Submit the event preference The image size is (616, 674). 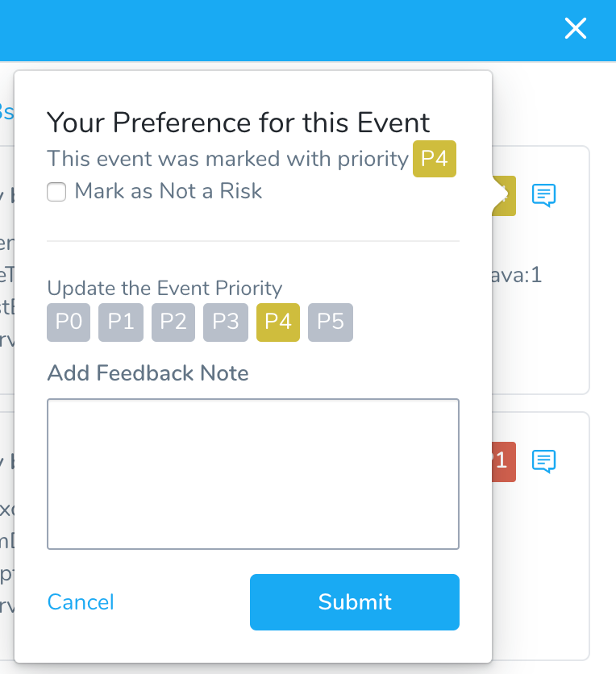(x=355, y=601)
